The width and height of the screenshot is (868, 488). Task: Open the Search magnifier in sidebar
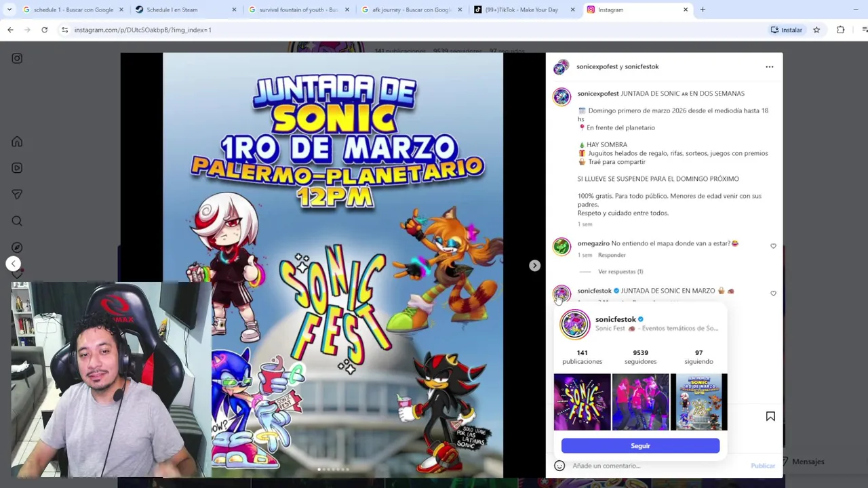click(x=17, y=221)
